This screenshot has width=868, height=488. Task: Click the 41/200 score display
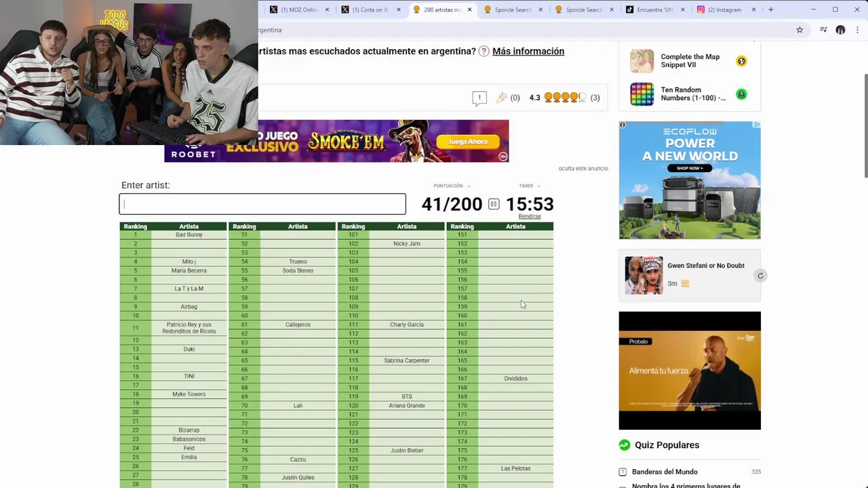[x=452, y=204]
